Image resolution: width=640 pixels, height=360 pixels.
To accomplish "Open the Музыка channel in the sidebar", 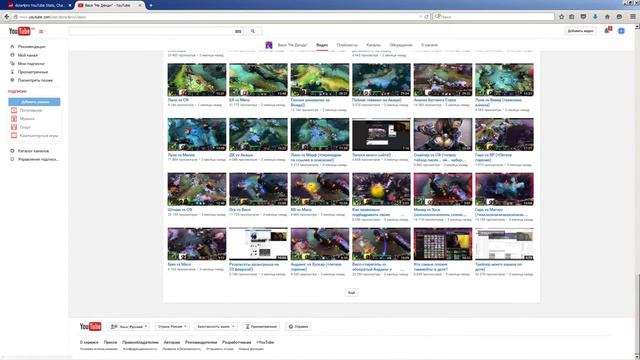I will click(27, 119).
